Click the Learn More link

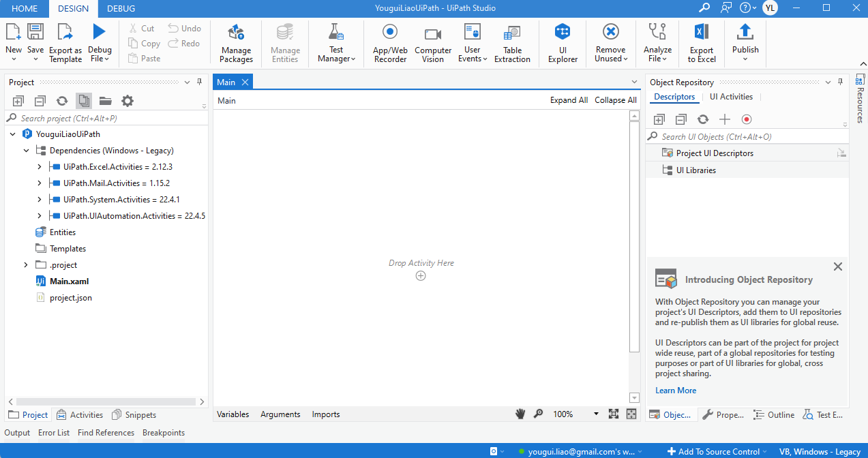click(675, 390)
